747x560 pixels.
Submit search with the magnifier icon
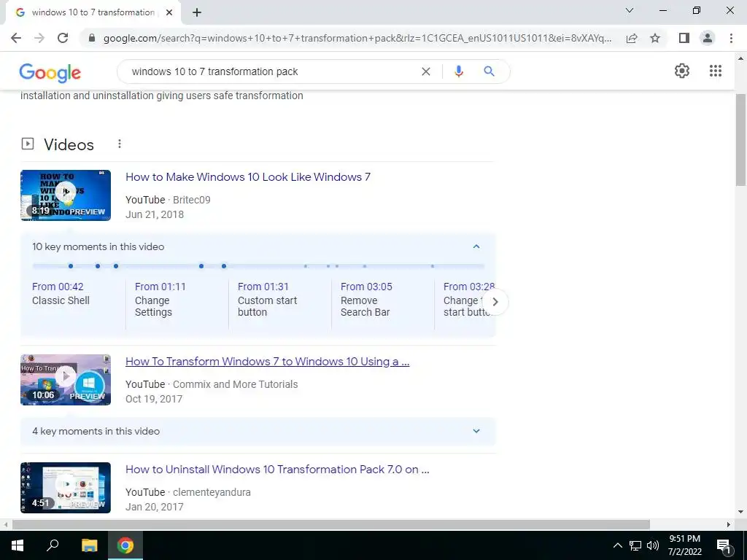pyautogui.click(x=489, y=71)
